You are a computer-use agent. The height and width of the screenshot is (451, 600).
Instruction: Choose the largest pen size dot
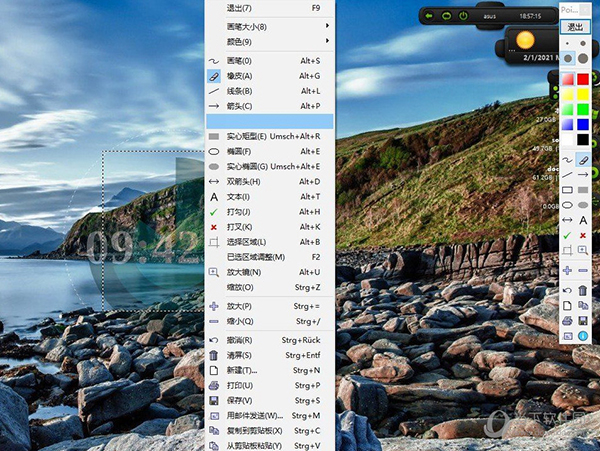click(x=583, y=59)
